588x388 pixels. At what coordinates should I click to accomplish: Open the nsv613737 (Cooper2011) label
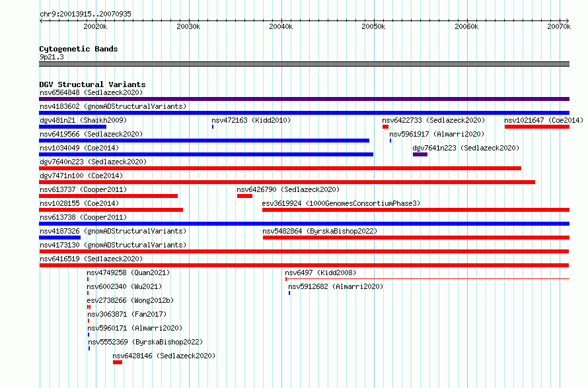[83, 189]
